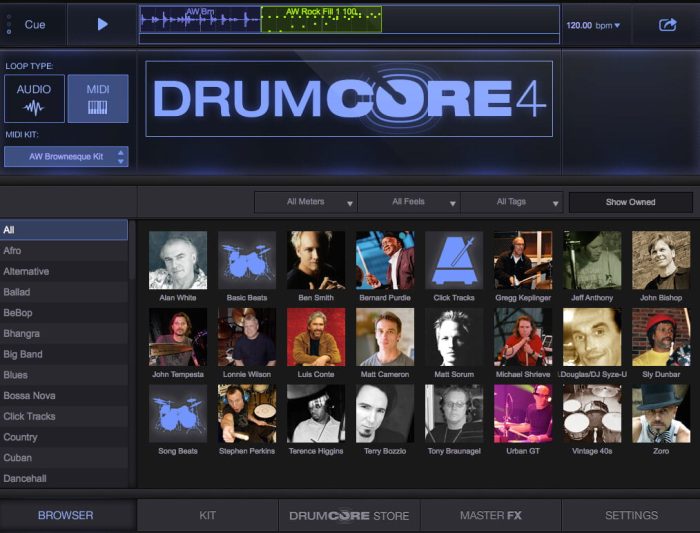Select the AW Rock Fill 1 100 MIDI clip

coord(321,19)
